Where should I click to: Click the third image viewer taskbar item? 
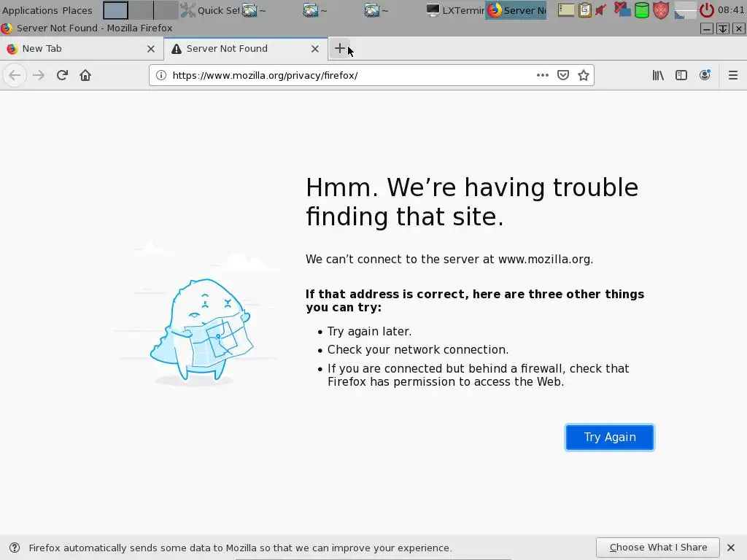(x=393, y=10)
